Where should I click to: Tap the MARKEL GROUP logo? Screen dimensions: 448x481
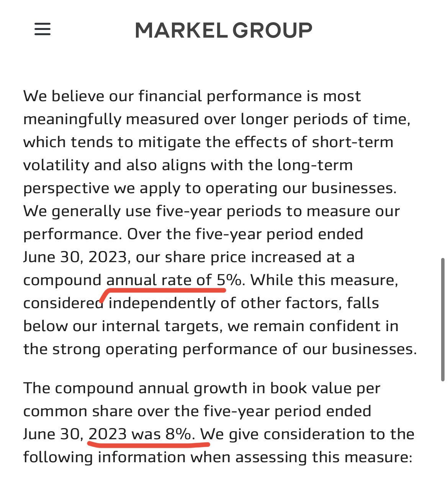coord(224,30)
